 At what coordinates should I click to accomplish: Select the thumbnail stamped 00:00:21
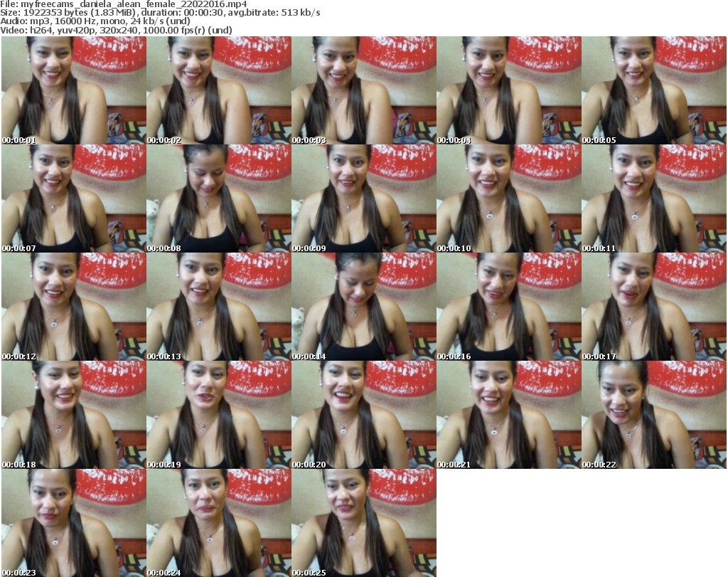click(x=509, y=415)
